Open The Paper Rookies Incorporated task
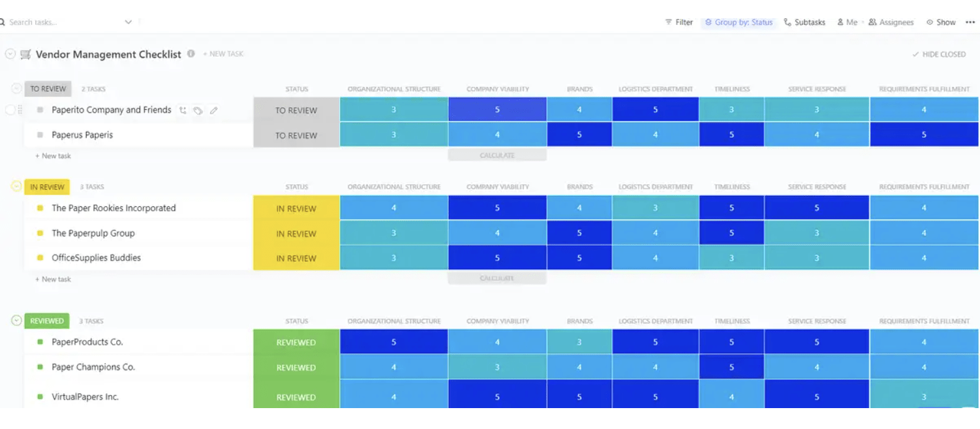This screenshot has height=429, width=980. (114, 208)
